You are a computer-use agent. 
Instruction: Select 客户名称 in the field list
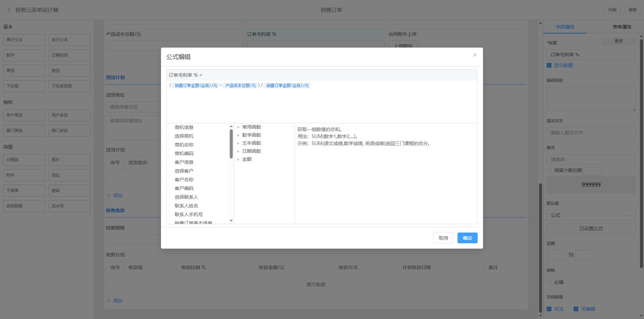click(184, 180)
